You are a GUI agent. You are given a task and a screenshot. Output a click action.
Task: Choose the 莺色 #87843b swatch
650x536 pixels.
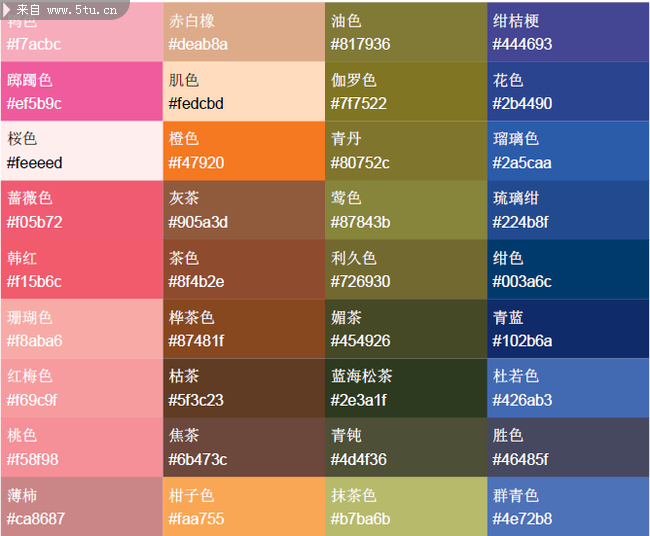tap(406, 210)
